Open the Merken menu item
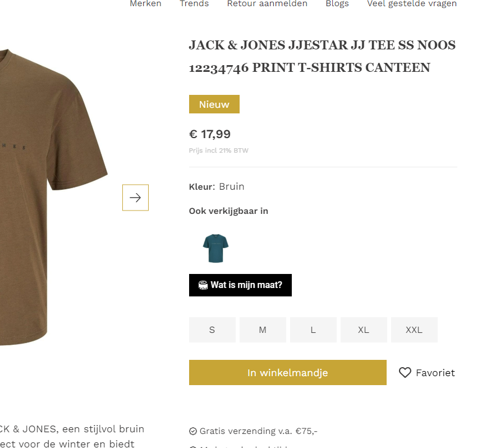Viewport: 491px width, 448px height. point(145,4)
